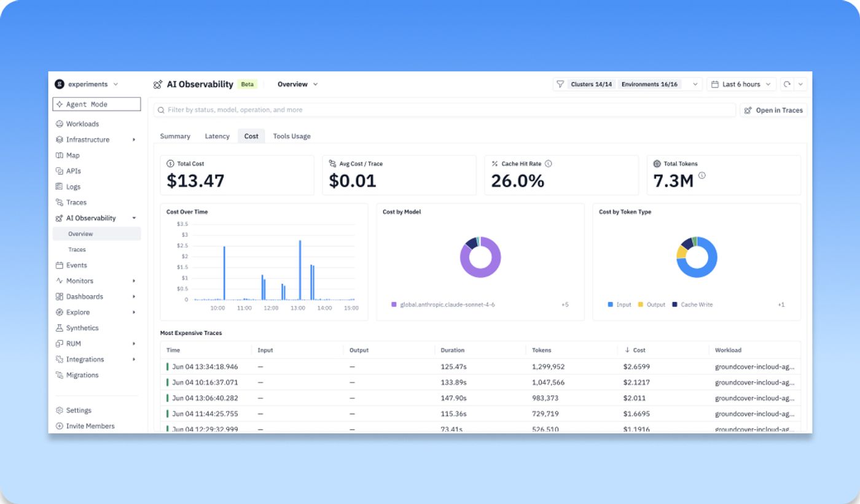Click the Infrastructure layers icon

click(x=60, y=139)
